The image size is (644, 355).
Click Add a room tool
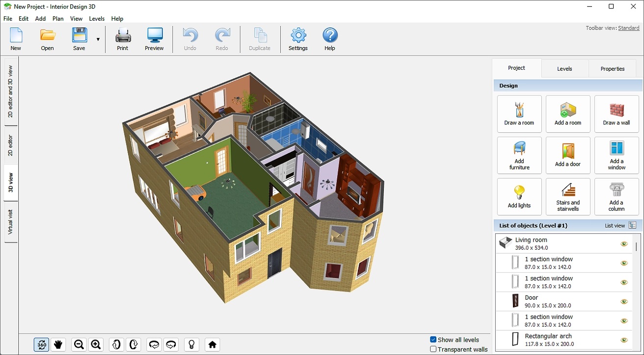(x=568, y=114)
